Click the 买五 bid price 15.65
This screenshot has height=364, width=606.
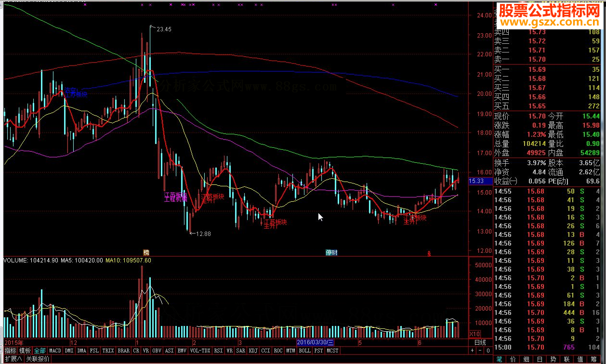click(x=537, y=106)
